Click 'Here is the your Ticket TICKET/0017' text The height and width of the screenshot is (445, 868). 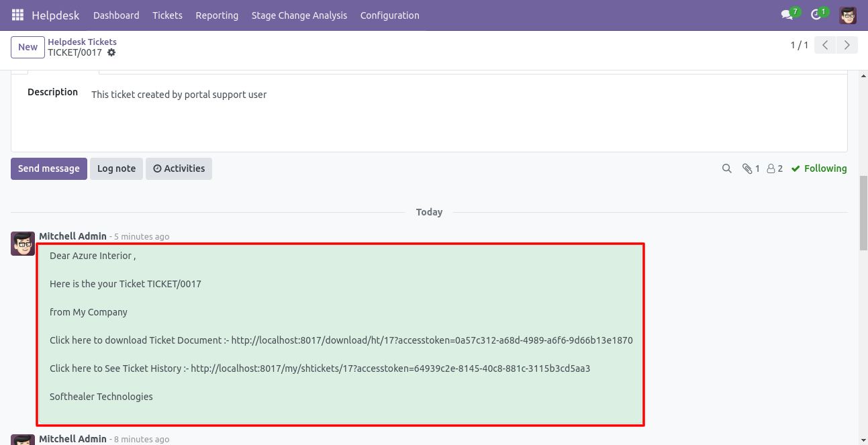coord(126,284)
